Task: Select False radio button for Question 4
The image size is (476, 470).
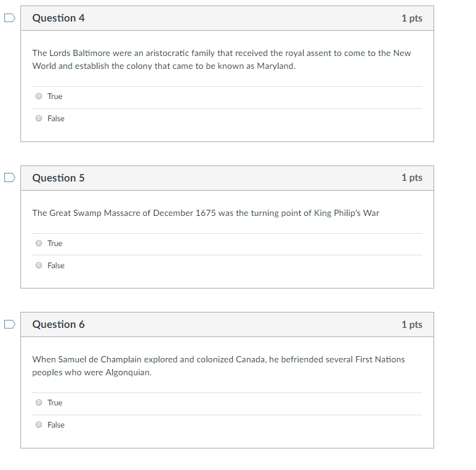Action: tap(39, 118)
